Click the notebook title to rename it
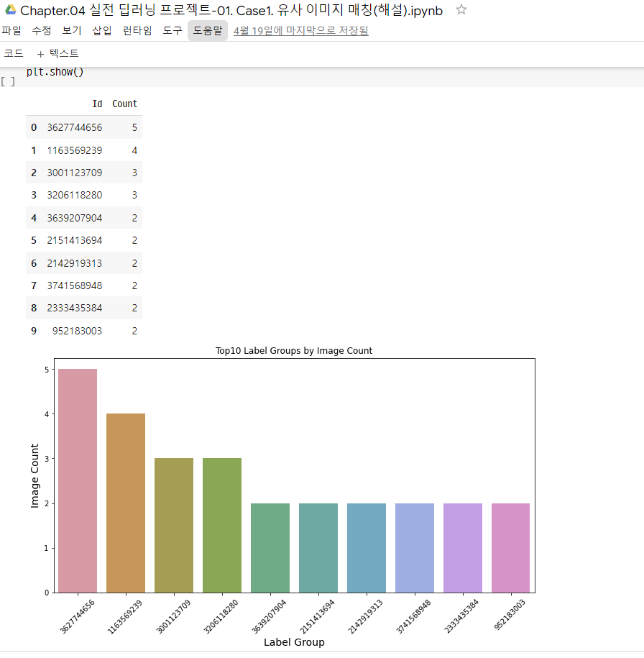Viewport: 644px width, 658px height. (x=231, y=10)
